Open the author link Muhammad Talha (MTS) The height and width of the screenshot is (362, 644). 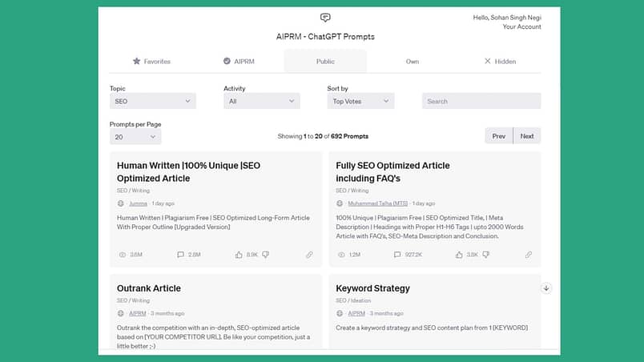377,203
